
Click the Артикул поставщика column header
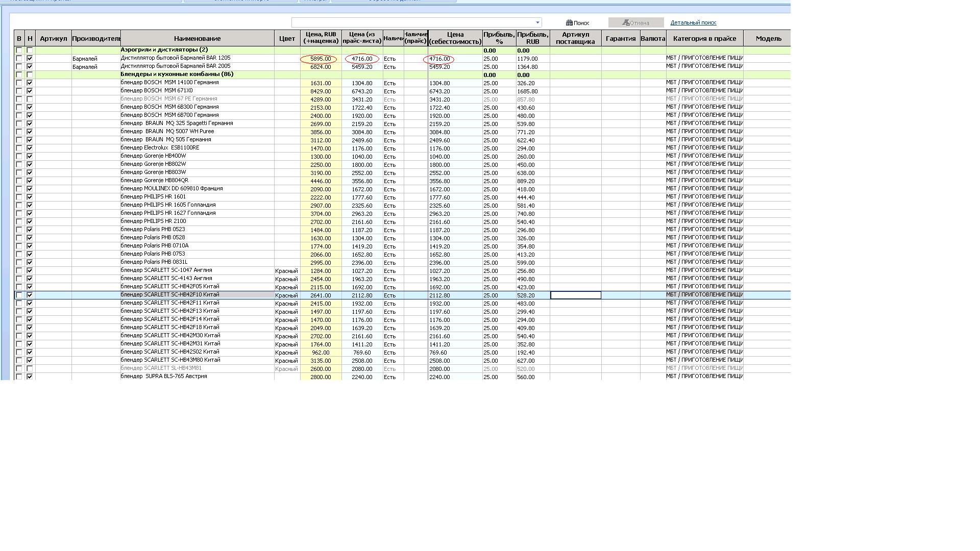tap(575, 38)
